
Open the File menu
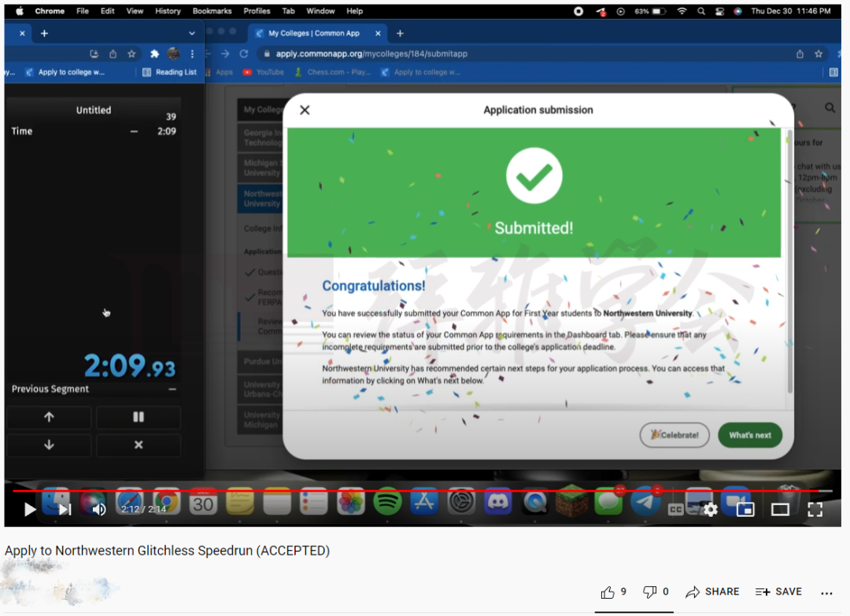tap(83, 11)
